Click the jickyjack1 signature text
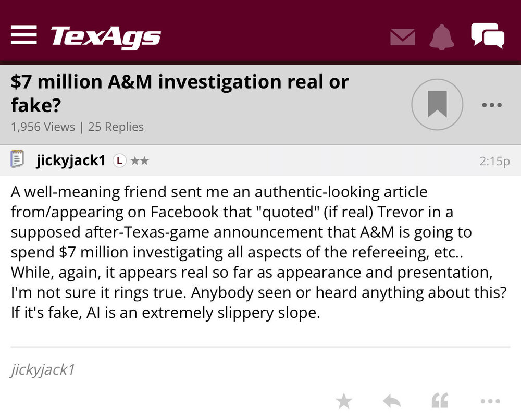The image size is (521, 420). click(x=42, y=370)
